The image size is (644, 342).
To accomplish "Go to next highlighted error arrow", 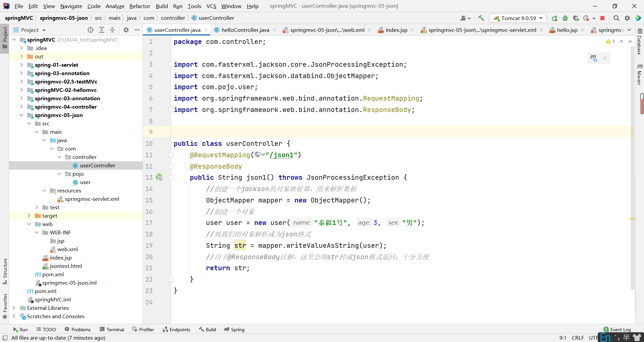I will coord(630,41).
